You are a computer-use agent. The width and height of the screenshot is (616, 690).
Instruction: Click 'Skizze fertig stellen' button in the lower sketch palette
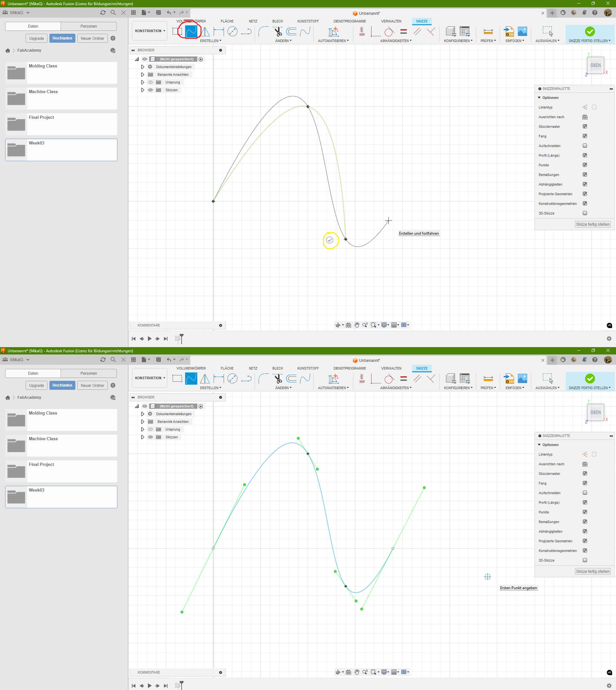pos(593,572)
